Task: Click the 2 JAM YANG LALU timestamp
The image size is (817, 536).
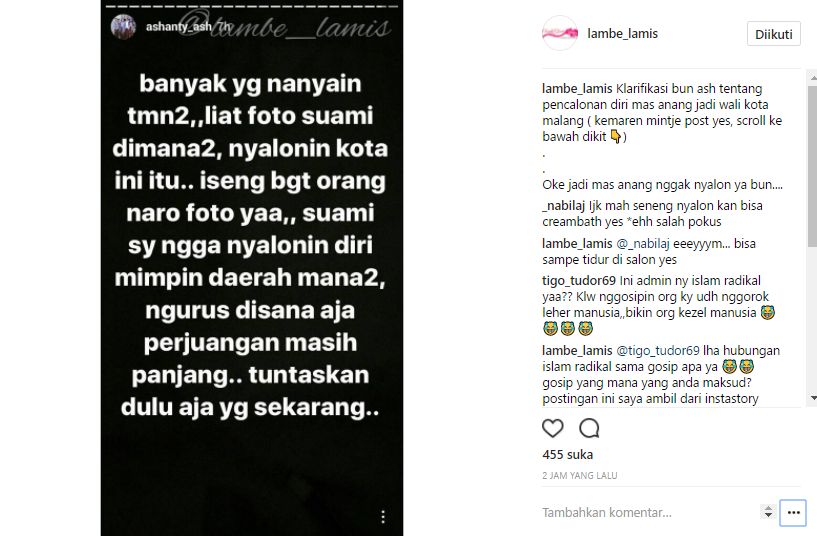Action: (x=579, y=476)
